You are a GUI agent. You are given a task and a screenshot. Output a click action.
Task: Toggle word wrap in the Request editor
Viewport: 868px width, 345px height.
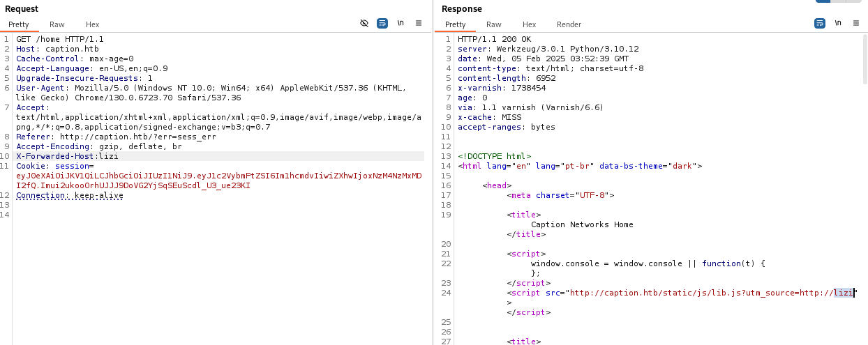(x=382, y=23)
